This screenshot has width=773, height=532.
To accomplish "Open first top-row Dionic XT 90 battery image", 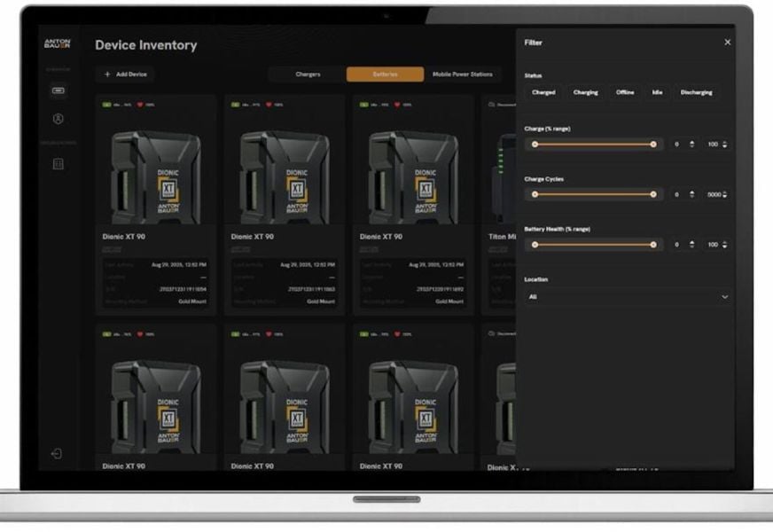I will 156,176.
